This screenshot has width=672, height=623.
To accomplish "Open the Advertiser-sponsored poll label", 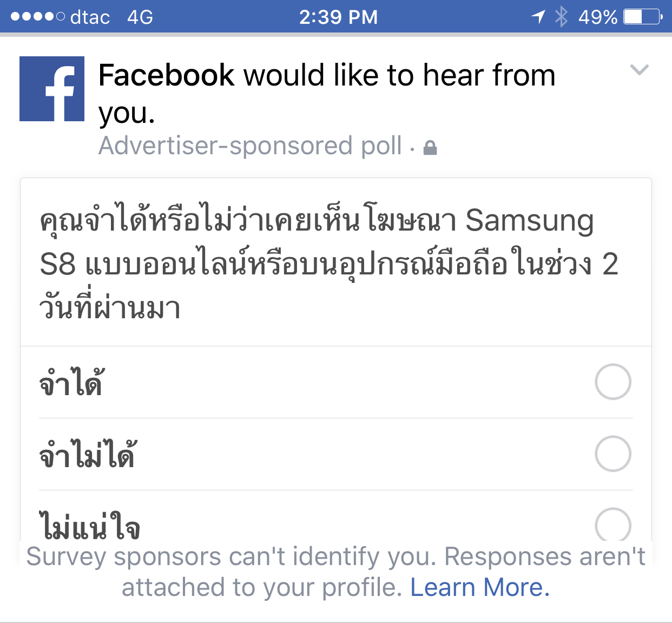I will [x=249, y=146].
